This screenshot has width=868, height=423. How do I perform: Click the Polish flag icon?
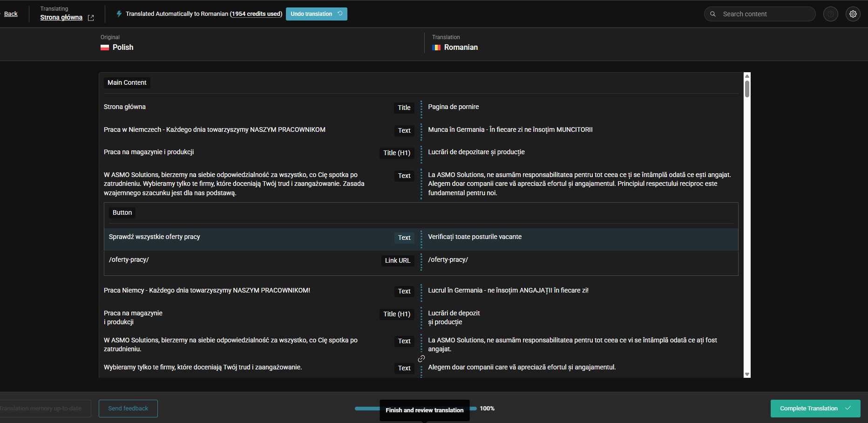pyautogui.click(x=105, y=48)
